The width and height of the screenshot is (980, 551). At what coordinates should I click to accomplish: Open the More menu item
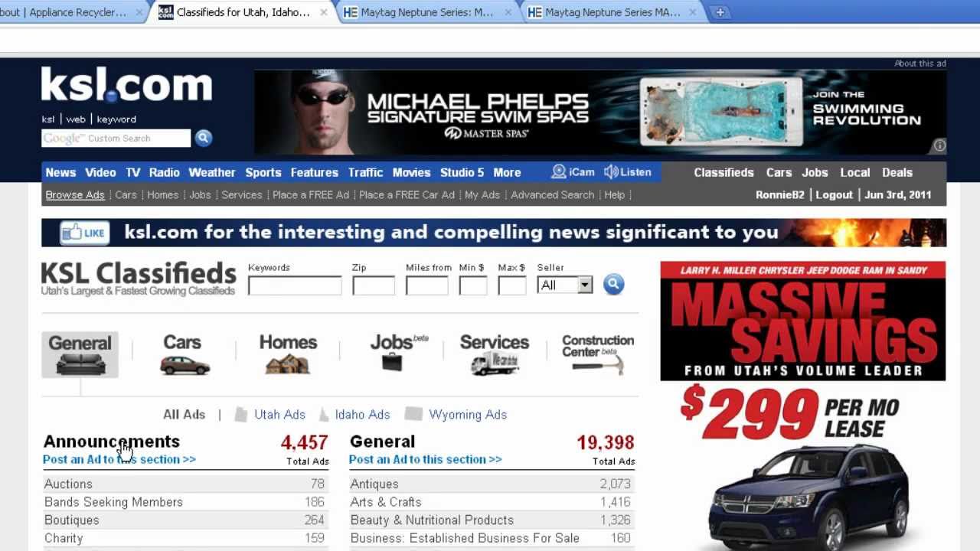(x=507, y=172)
